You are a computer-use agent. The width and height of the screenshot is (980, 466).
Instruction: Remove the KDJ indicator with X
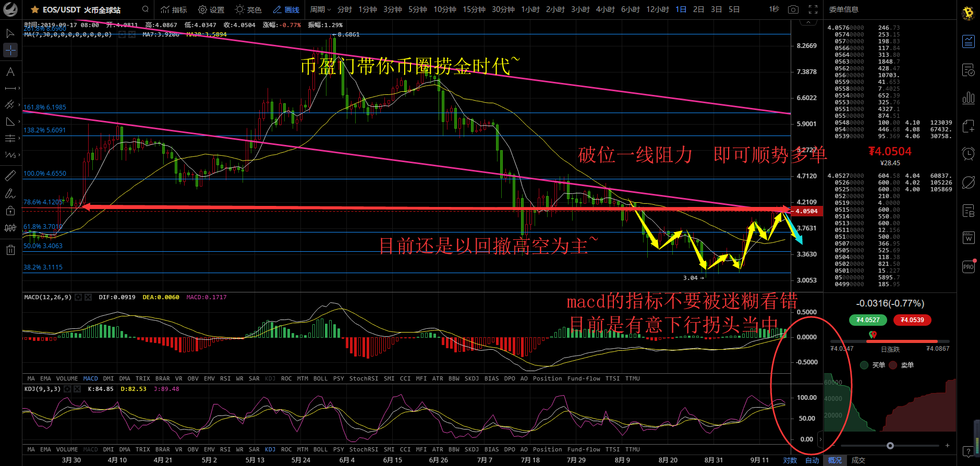pos(77,389)
